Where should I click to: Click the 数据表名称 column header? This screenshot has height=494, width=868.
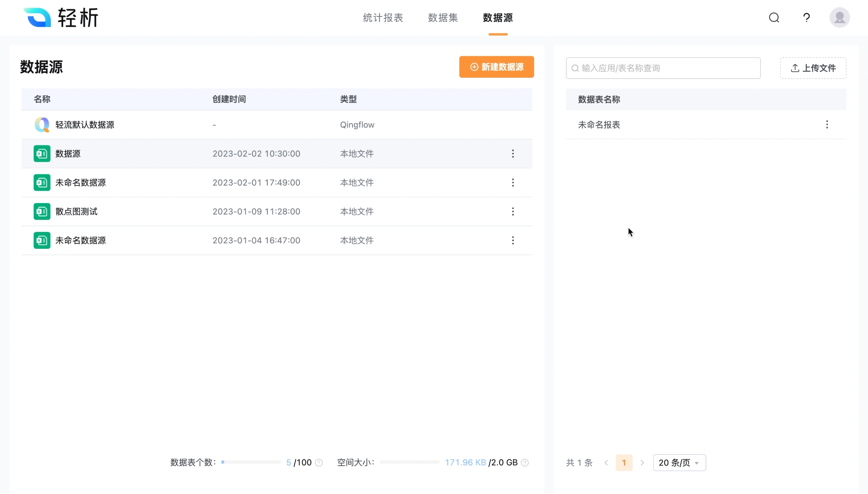(x=599, y=99)
